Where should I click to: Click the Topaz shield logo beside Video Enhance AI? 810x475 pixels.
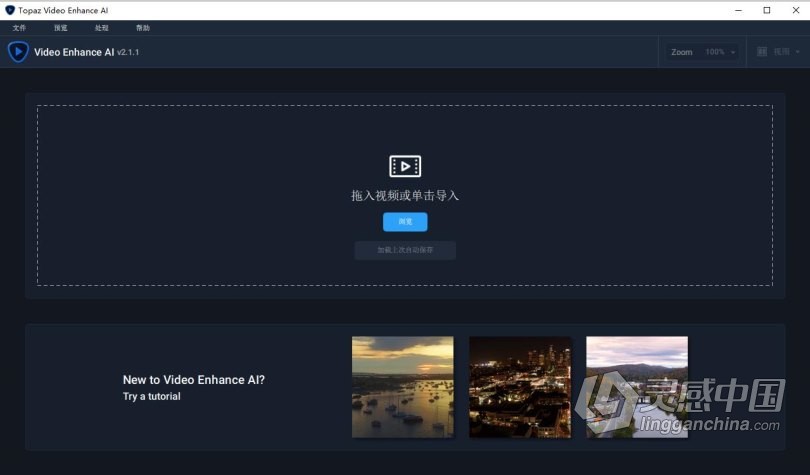coord(18,52)
